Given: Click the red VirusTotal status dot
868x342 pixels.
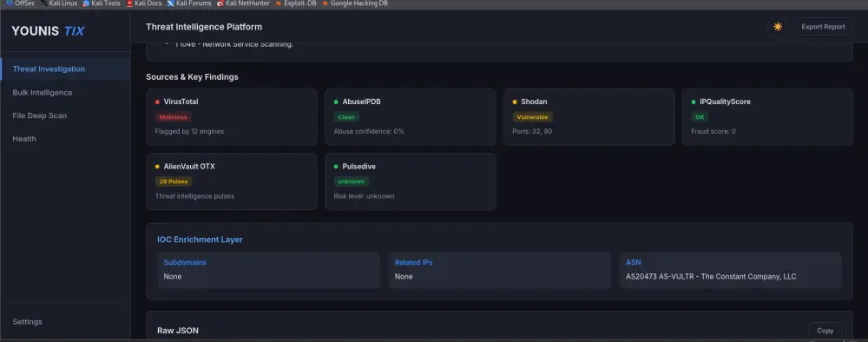Looking at the screenshot, I should pyautogui.click(x=157, y=102).
